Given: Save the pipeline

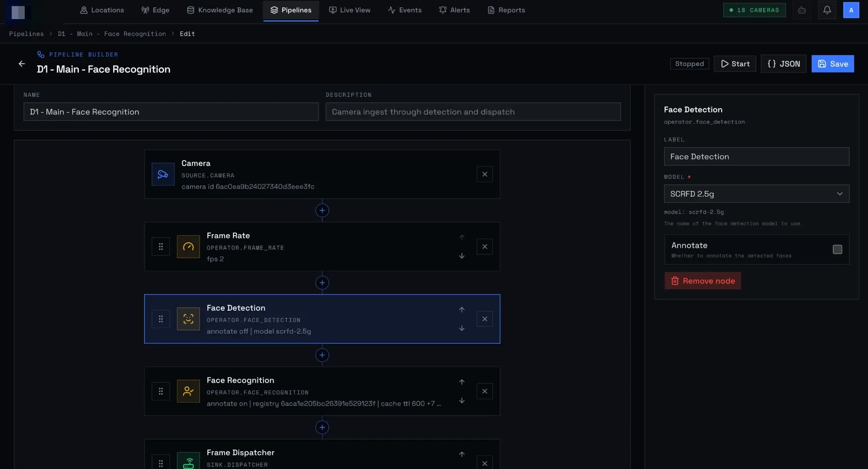Looking at the screenshot, I should pyautogui.click(x=833, y=64).
